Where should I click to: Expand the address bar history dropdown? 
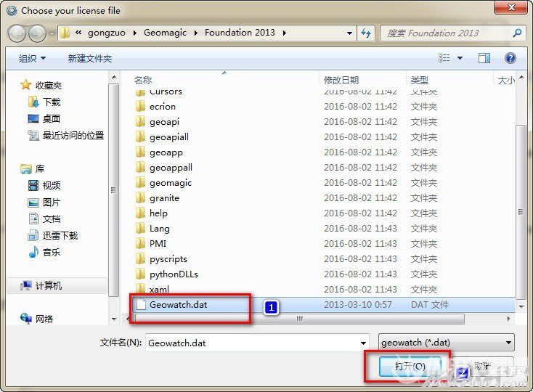point(349,33)
